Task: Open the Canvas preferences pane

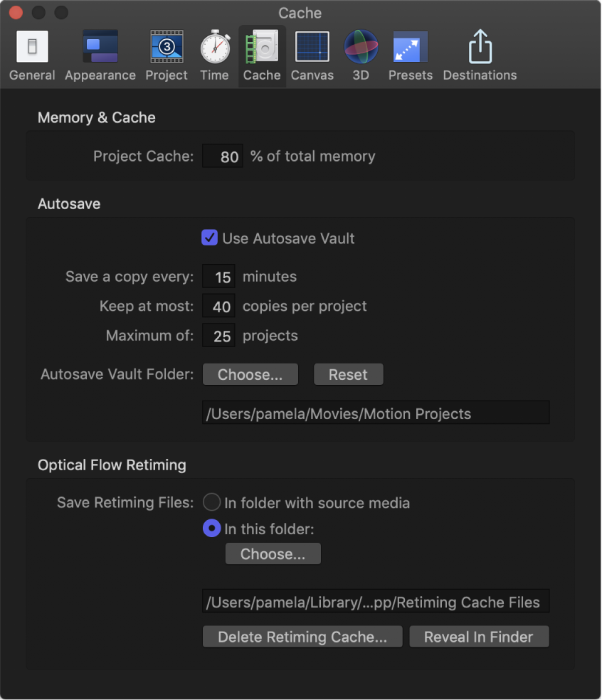Action: click(312, 55)
